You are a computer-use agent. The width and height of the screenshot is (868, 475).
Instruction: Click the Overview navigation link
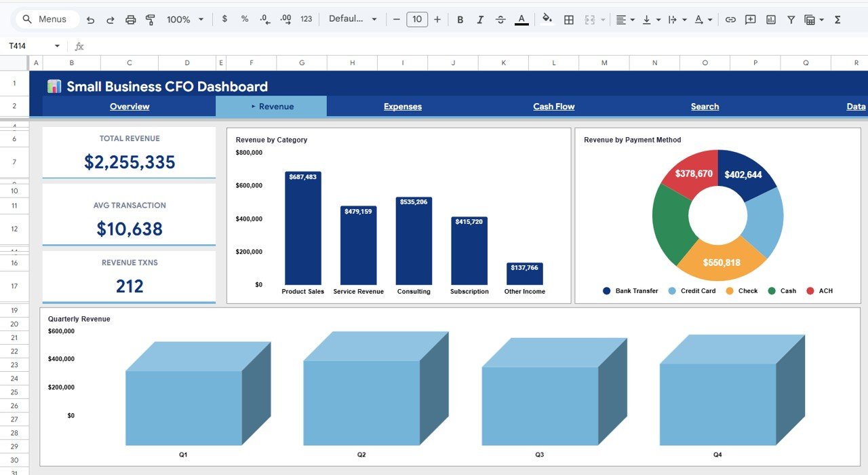click(130, 107)
